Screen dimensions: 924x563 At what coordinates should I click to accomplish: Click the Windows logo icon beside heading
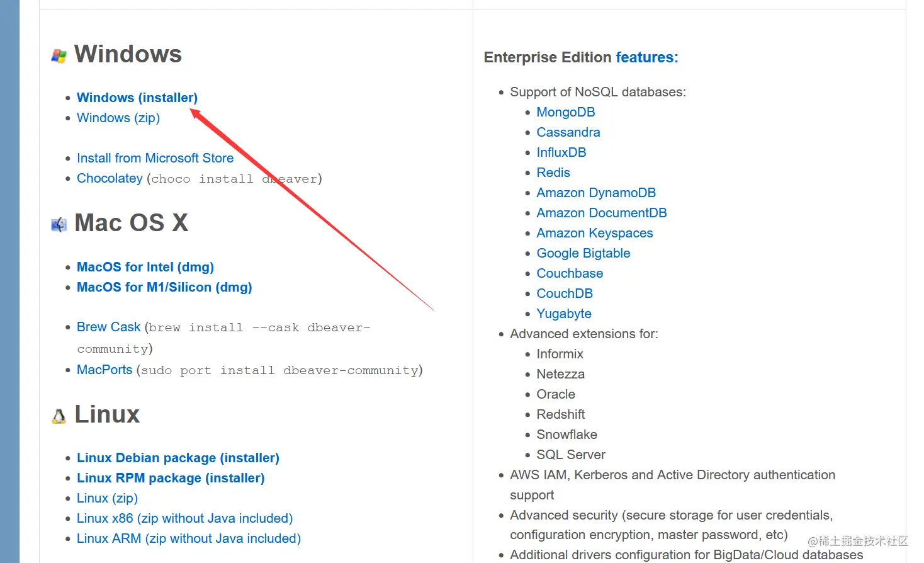pos(59,56)
